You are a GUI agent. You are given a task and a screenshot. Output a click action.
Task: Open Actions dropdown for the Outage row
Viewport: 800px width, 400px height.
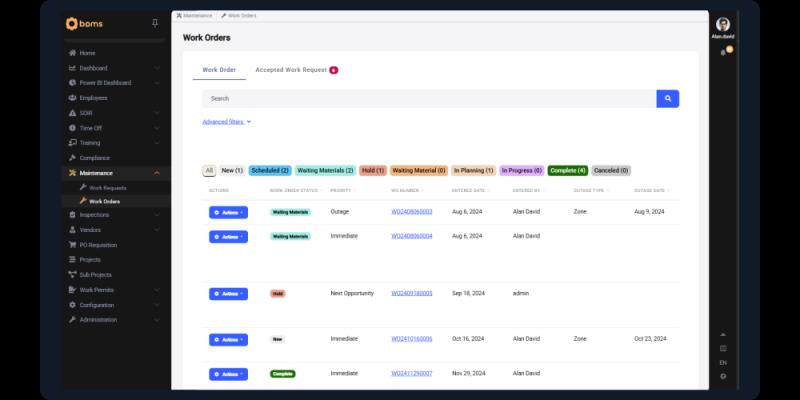coord(228,212)
